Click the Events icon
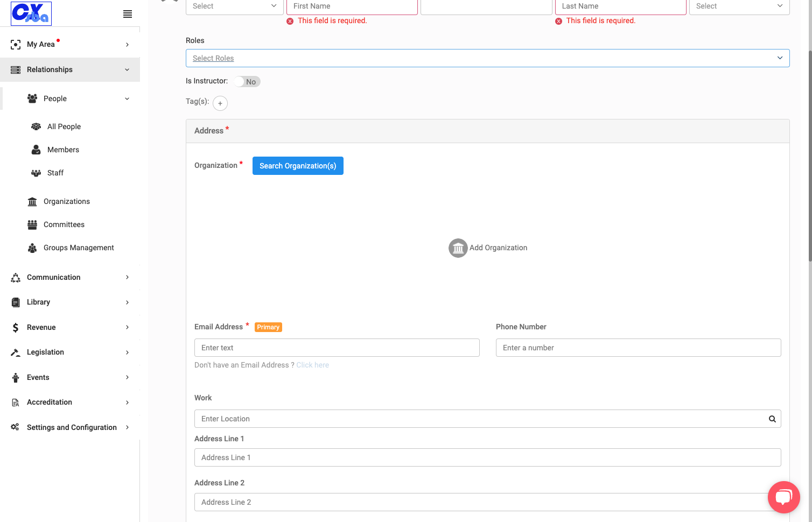Screen dimensions: 812x522 coord(16,378)
